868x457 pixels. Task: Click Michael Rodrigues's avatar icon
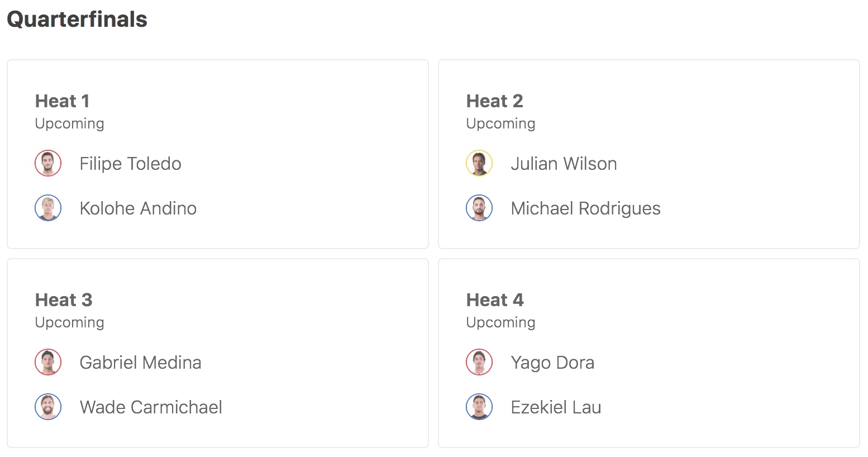tap(479, 208)
